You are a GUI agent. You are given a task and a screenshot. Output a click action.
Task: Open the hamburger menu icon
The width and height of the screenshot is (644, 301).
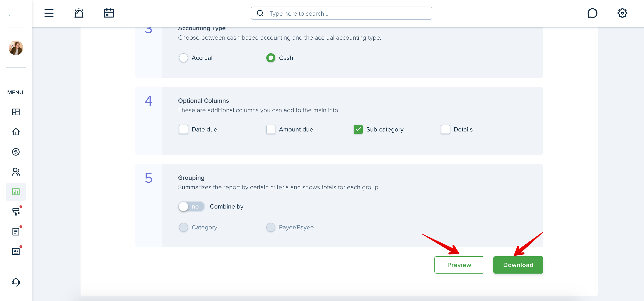(49, 13)
